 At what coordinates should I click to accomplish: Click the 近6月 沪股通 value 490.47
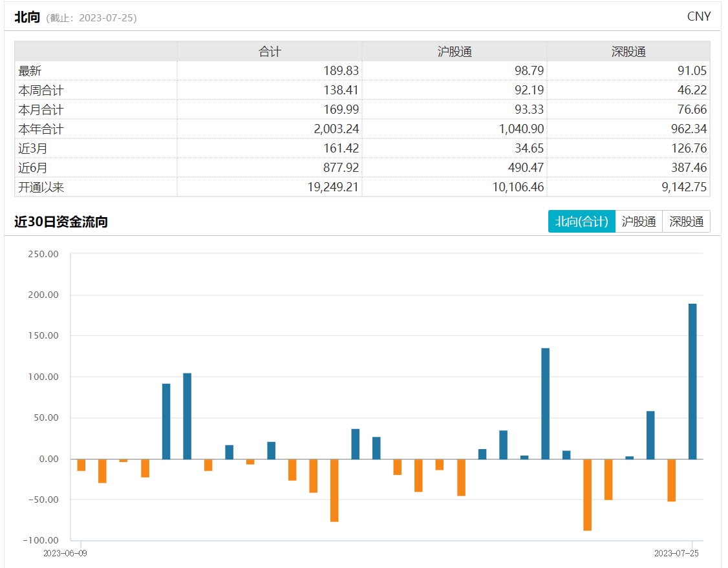tap(522, 168)
